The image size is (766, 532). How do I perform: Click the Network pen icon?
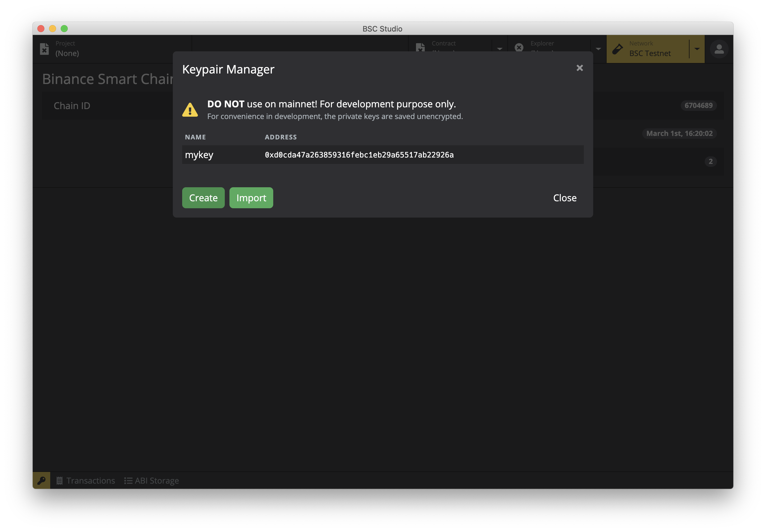coord(617,49)
